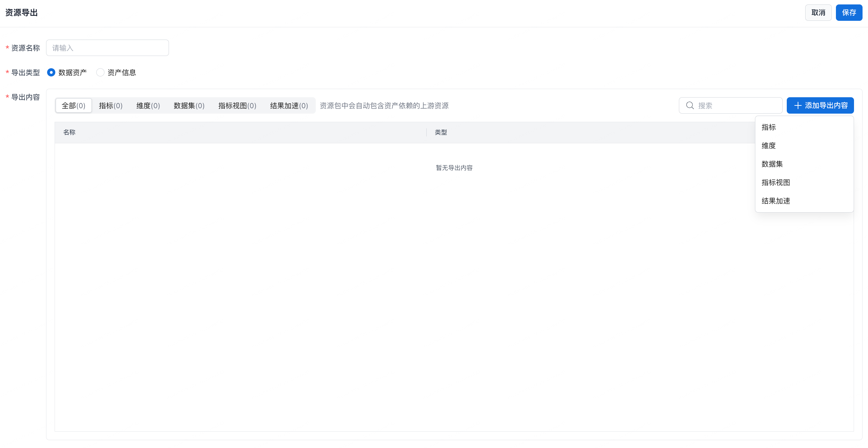Switch to the 结果加速(0) tab

click(289, 106)
